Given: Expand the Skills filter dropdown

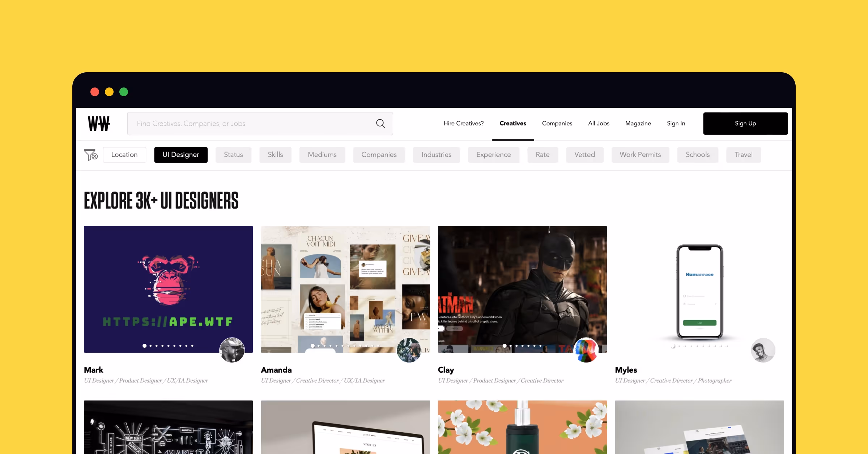Looking at the screenshot, I should click(x=275, y=155).
